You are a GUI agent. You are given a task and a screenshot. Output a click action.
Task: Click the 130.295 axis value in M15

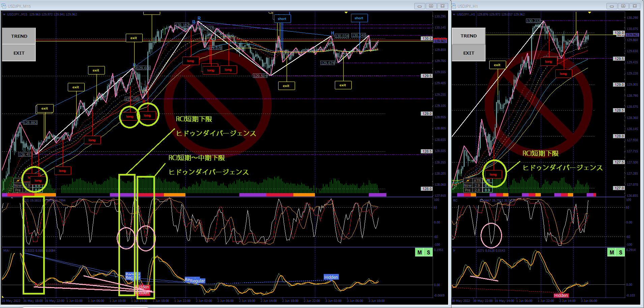[x=440, y=17]
